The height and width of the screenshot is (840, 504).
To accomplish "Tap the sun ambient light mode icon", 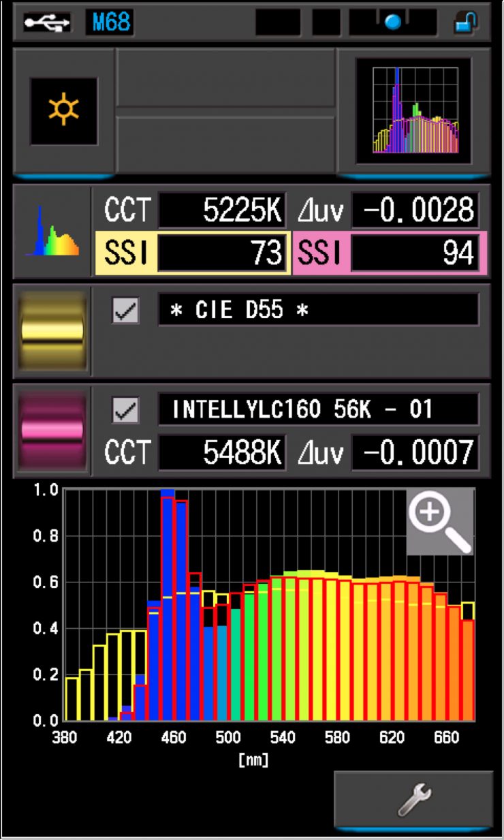I will coord(63,110).
